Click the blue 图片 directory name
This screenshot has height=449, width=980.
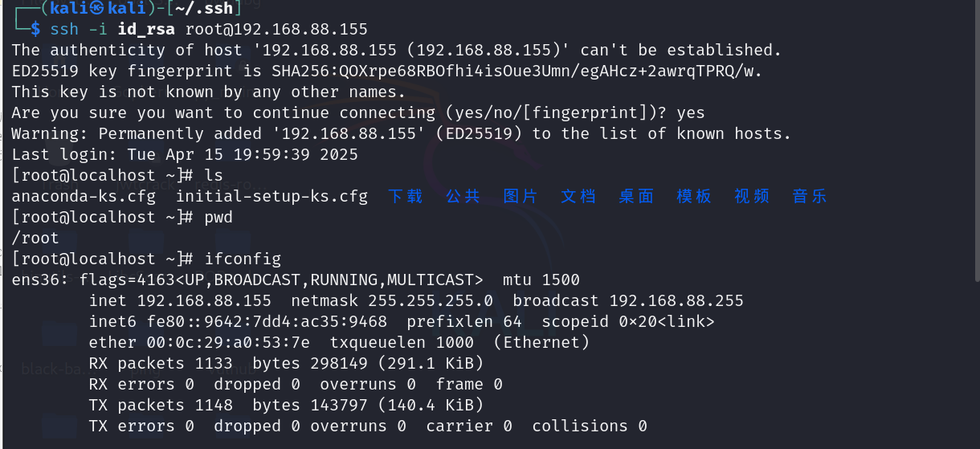(x=521, y=196)
